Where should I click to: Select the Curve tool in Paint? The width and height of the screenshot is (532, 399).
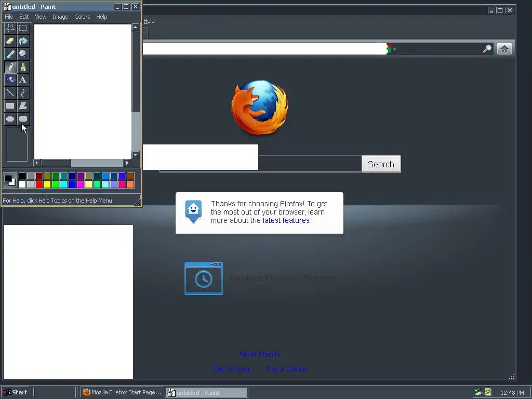click(x=23, y=92)
